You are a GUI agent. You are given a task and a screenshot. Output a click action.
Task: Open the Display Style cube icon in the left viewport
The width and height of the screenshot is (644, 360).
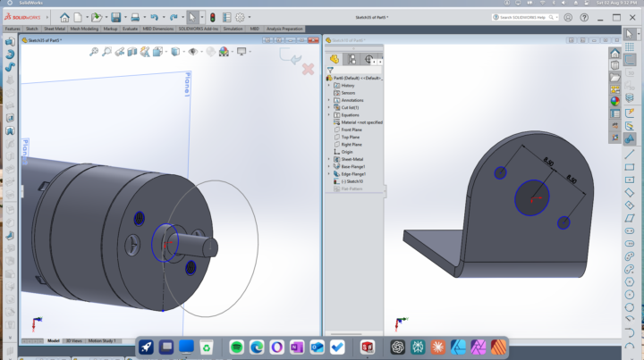(175, 52)
